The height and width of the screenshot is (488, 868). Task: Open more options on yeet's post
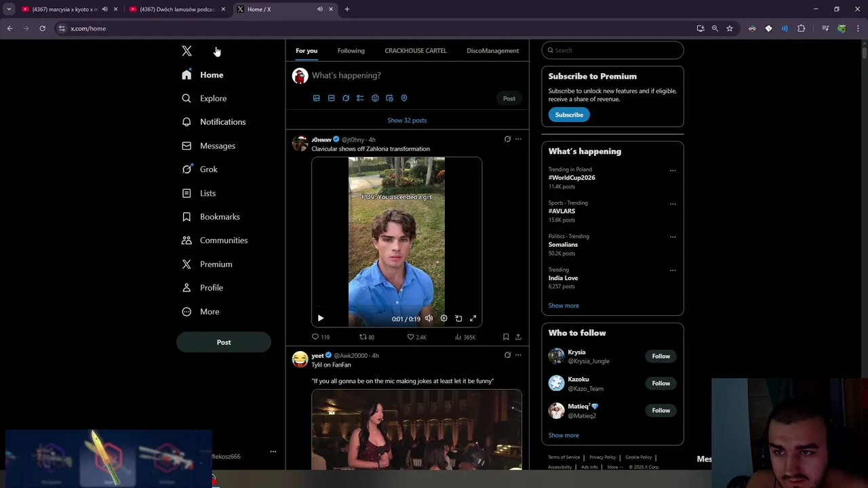click(518, 355)
